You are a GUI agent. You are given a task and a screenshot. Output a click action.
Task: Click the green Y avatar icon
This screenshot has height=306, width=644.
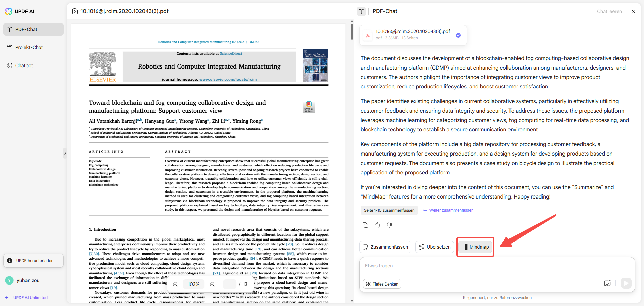[x=9, y=280]
